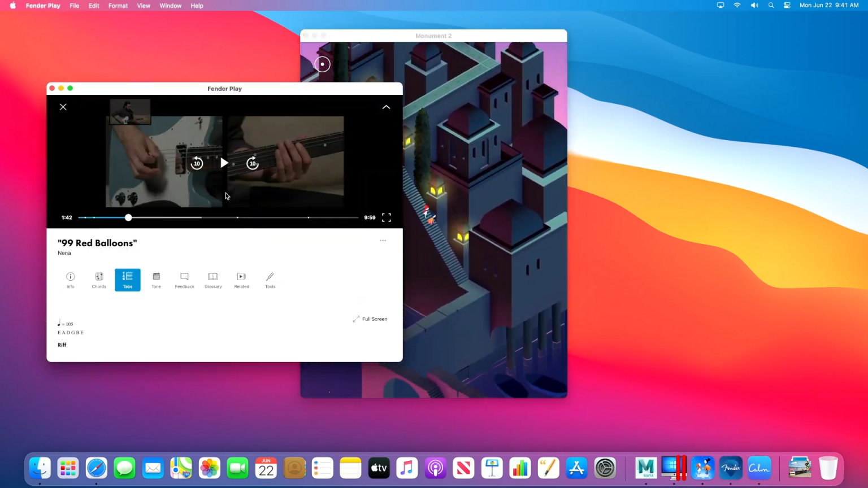Open Maps from the Dock
Screen dimensions: 868x488
[181, 468]
